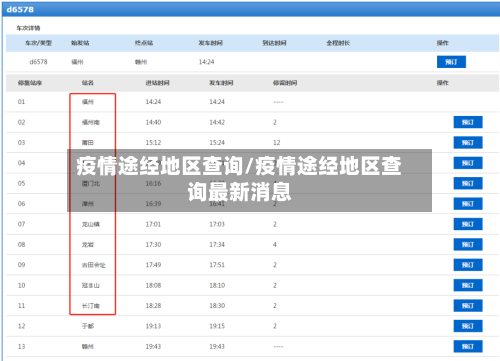Book stop 11 departing 18:30
The height and width of the screenshot is (361, 500).
tap(468, 306)
